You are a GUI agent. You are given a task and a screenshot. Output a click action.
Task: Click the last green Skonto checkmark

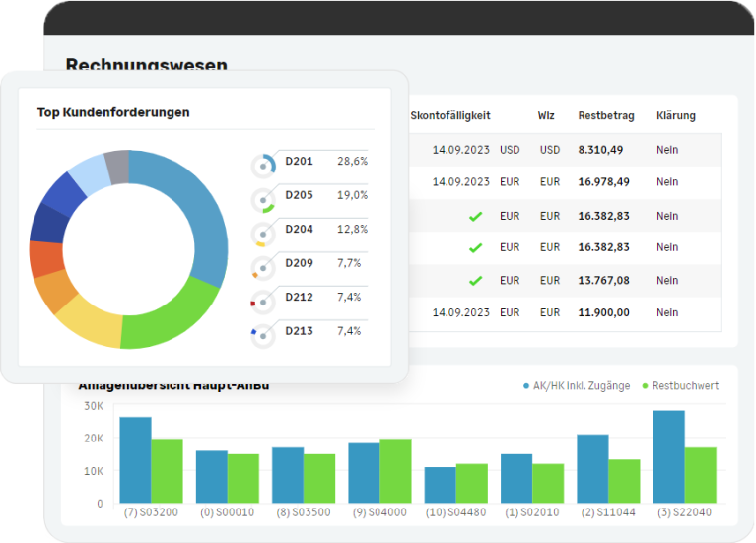point(475,281)
